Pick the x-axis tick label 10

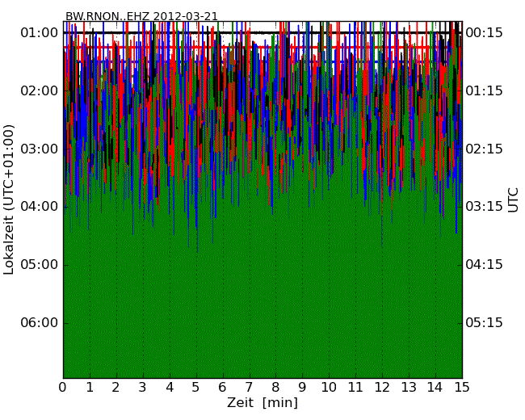tap(329, 388)
